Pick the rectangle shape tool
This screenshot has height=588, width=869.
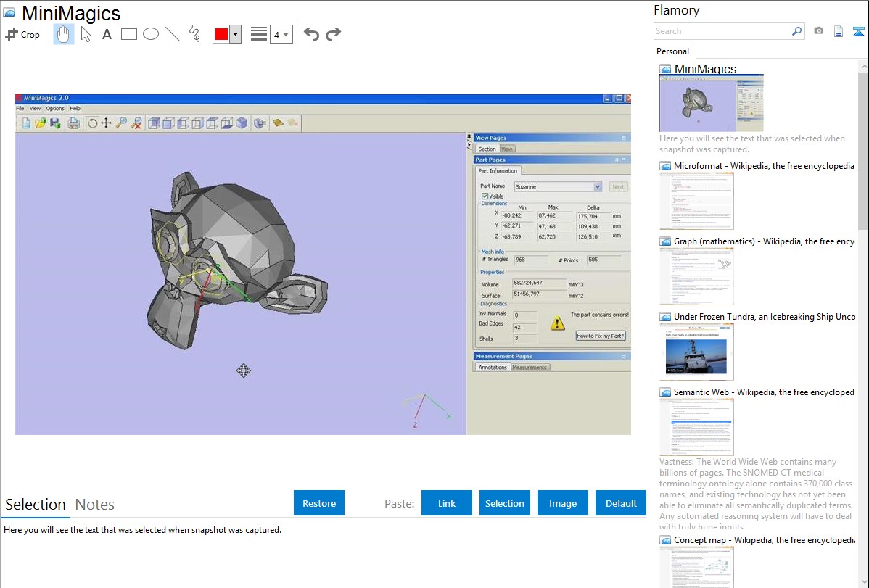(129, 34)
